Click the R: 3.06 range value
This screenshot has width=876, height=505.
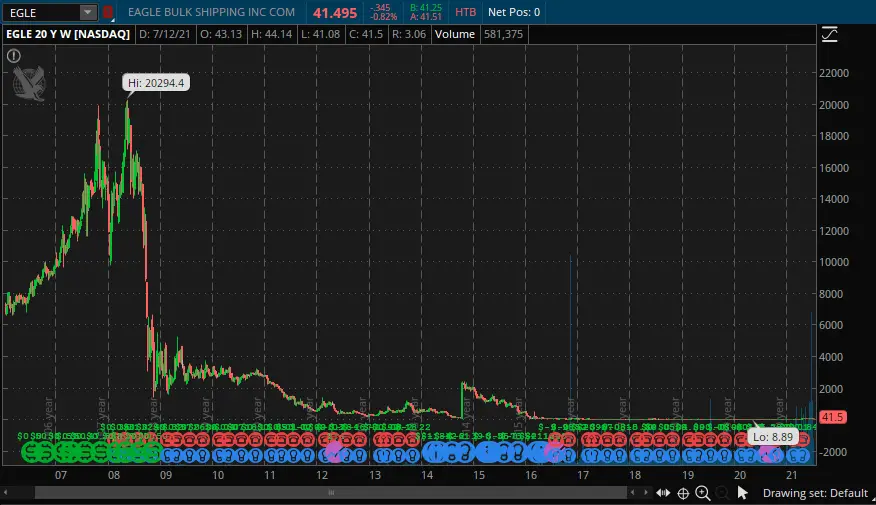409,34
